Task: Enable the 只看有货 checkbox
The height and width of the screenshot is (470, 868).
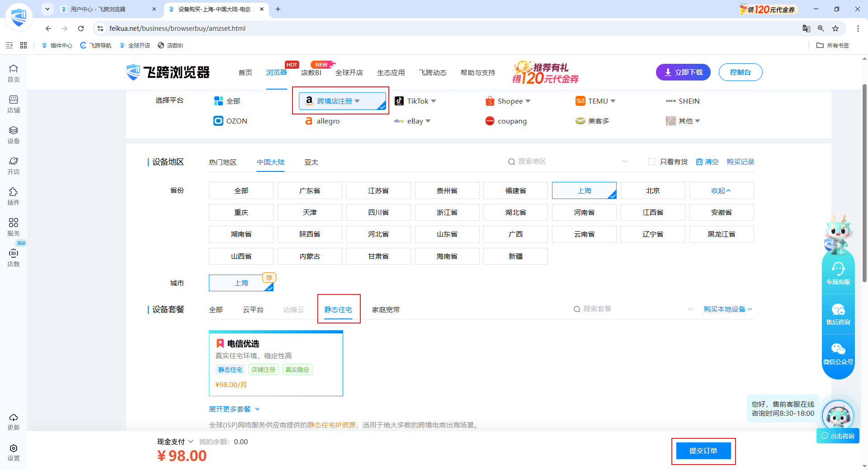Action: pyautogui.click(x=651, y=162)
